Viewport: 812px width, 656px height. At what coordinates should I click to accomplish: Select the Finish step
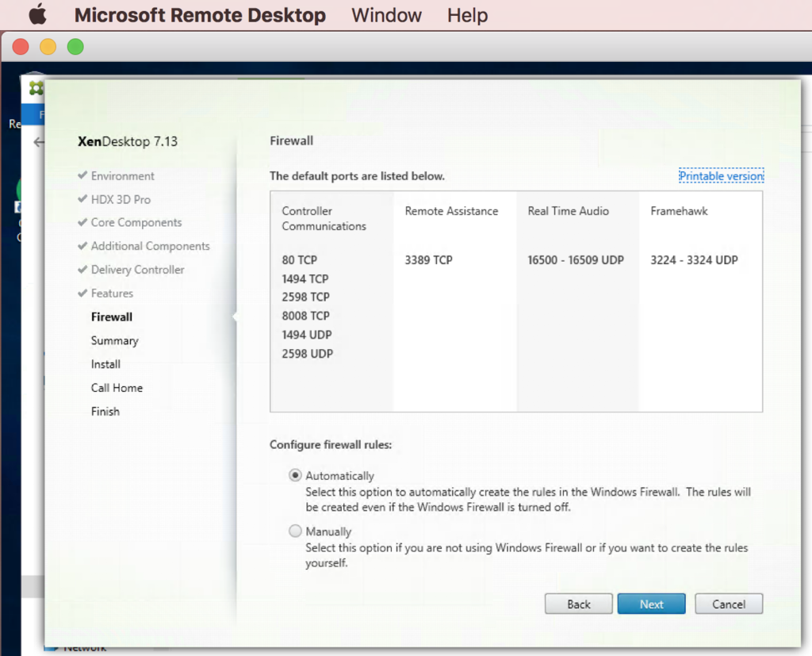pyautogui.click(x=105, y=412)
